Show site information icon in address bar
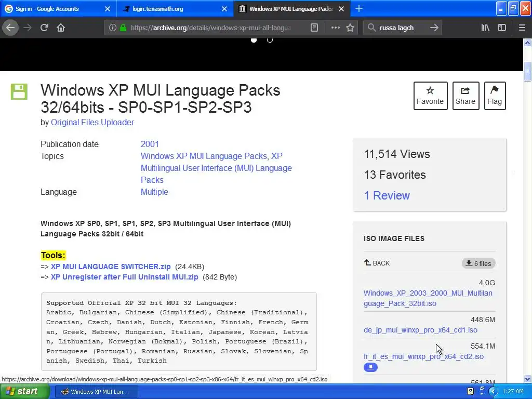The height and width of the screenshot is (399, 532). coord(113,28)
